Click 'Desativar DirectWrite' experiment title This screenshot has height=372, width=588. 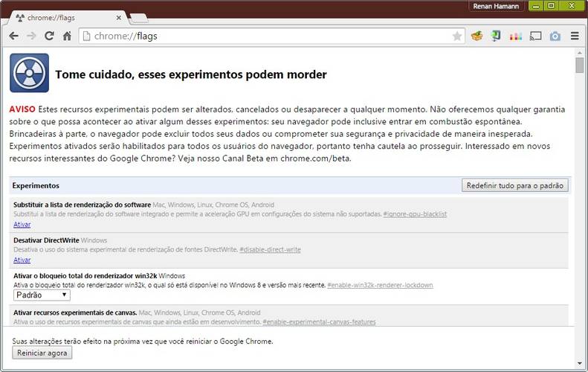point(46,240)
